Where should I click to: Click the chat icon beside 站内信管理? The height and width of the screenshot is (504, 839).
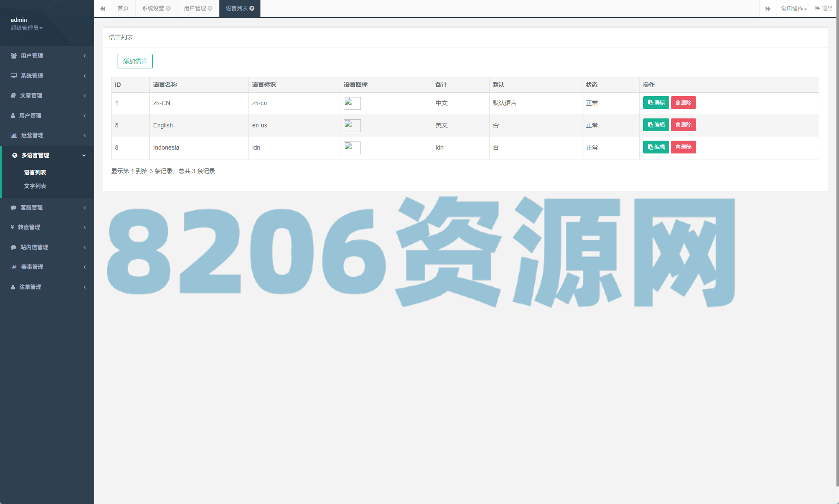pos(13,247)
